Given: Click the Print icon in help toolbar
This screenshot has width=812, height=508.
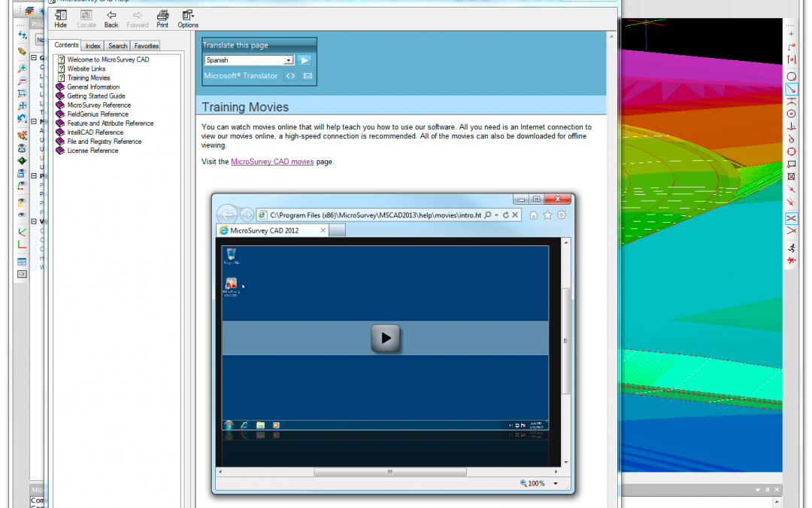Looking at the screenshot, I should [x=162, y=18].
